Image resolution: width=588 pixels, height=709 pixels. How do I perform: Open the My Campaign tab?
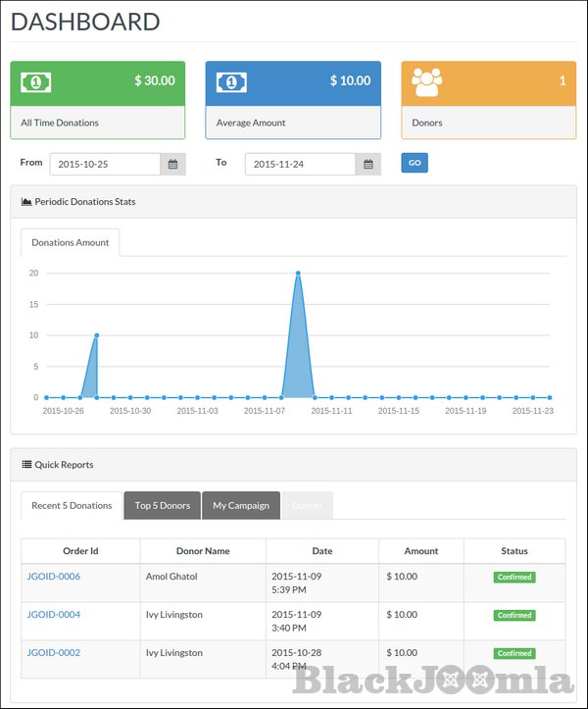click(240, 506)
